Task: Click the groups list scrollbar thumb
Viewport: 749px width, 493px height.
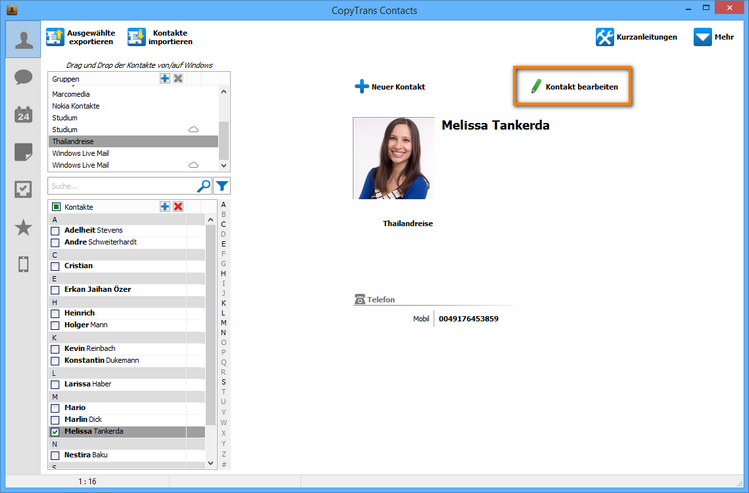Action: (x=224, y=140)
